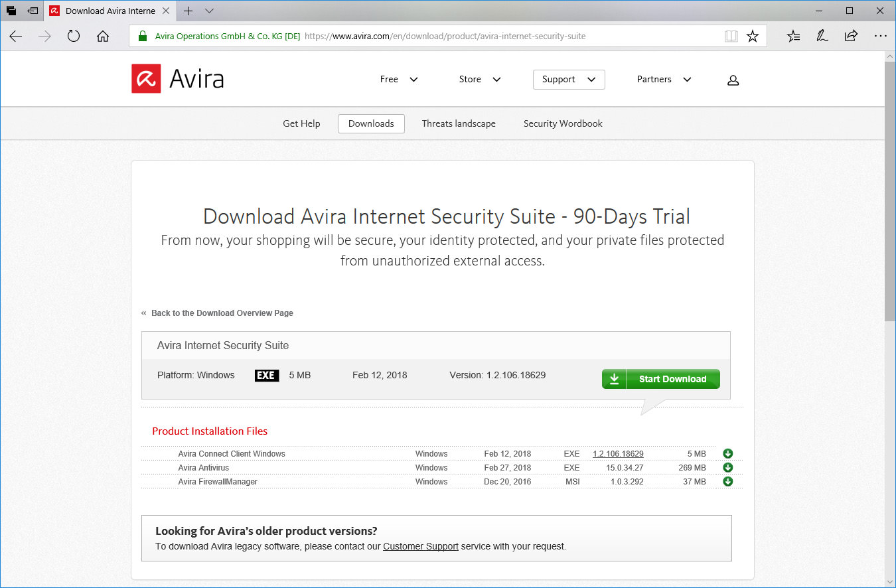Expand the Store dropdown menu
Screen dimensions: 896x588
pos(480,80)
